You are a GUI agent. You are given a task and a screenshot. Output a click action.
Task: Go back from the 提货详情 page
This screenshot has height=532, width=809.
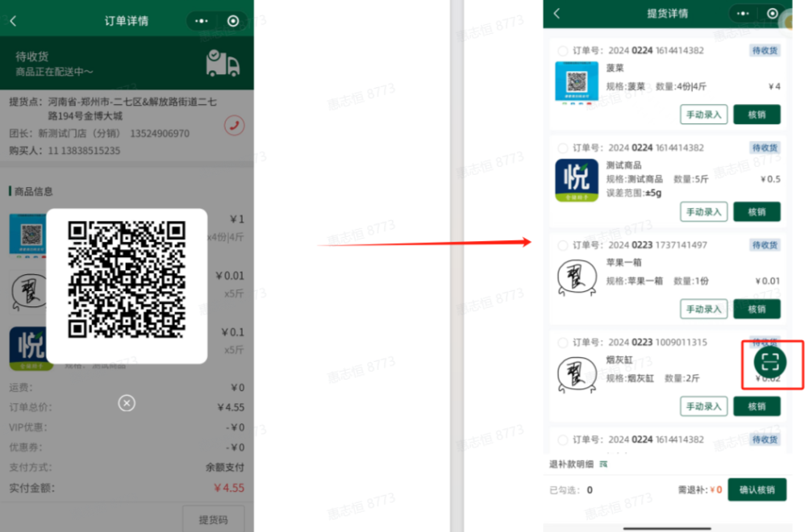click(557, 14)
